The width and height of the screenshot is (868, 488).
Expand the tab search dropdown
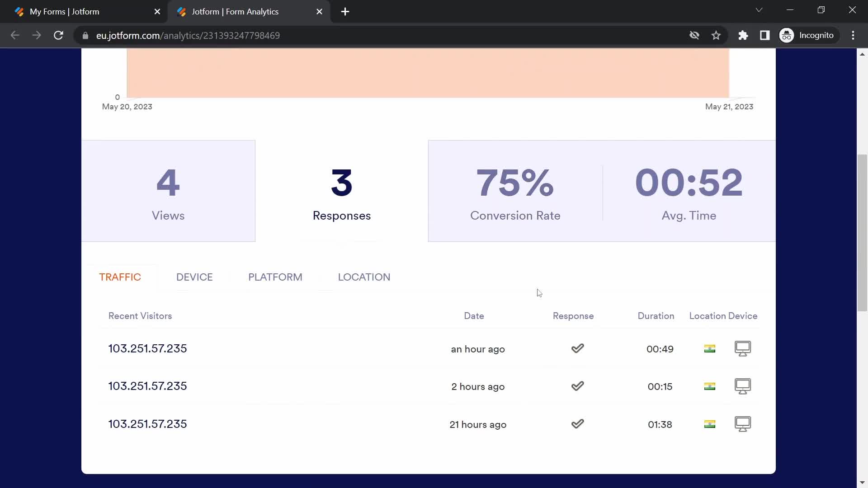click(759, 10)
